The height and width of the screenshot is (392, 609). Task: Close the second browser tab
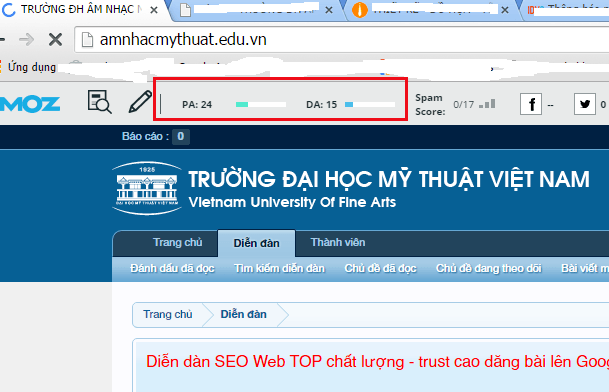tap(329, 10)
